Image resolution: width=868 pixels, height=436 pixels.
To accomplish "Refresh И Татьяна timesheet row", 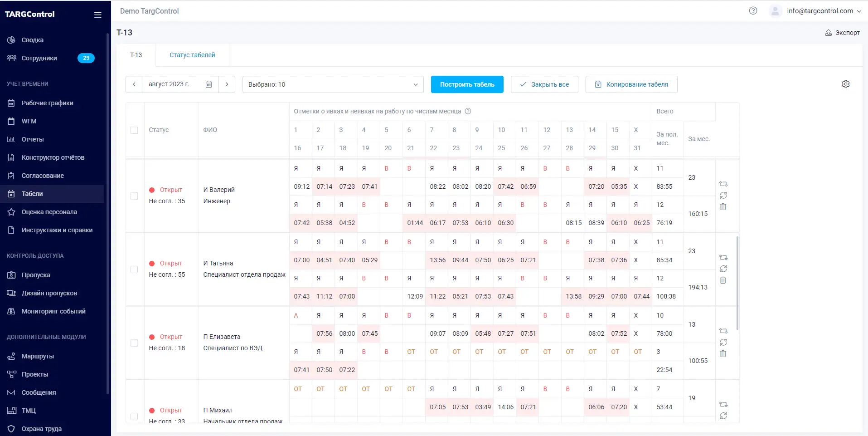I will 723,269.
